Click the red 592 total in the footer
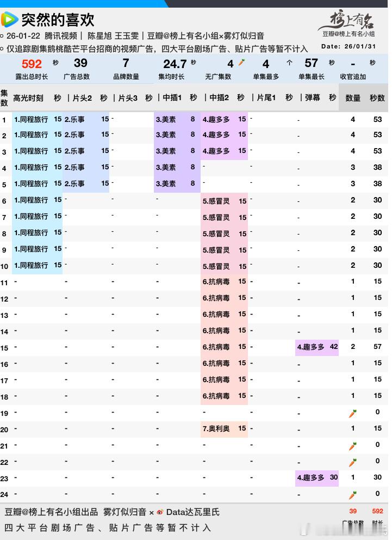Screen dimensions: 392x540 point(377,511)
